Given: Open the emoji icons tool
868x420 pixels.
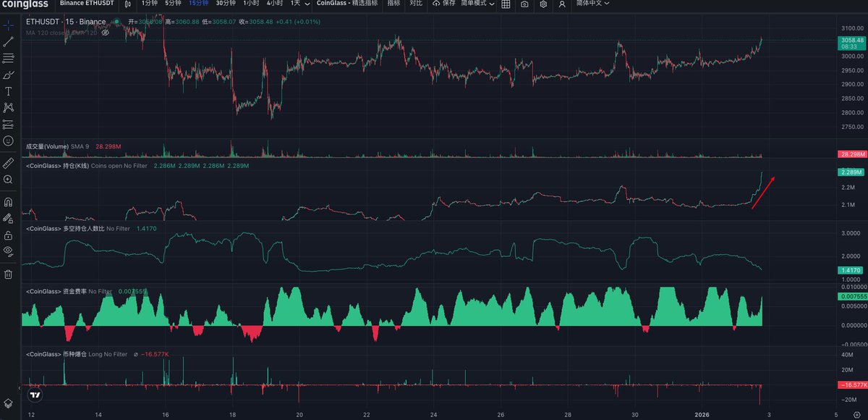Looking at the screenshot, I should (8, 140).
